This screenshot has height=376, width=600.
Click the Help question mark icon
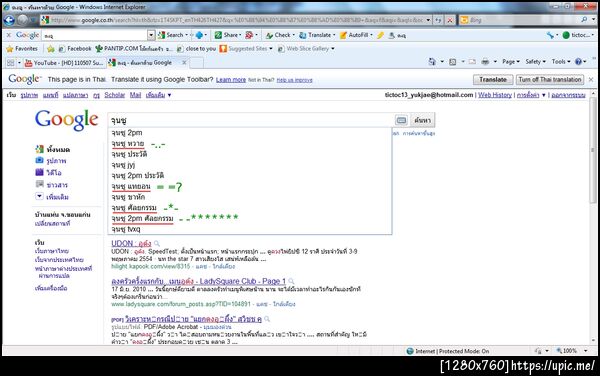tap(578, 62)
